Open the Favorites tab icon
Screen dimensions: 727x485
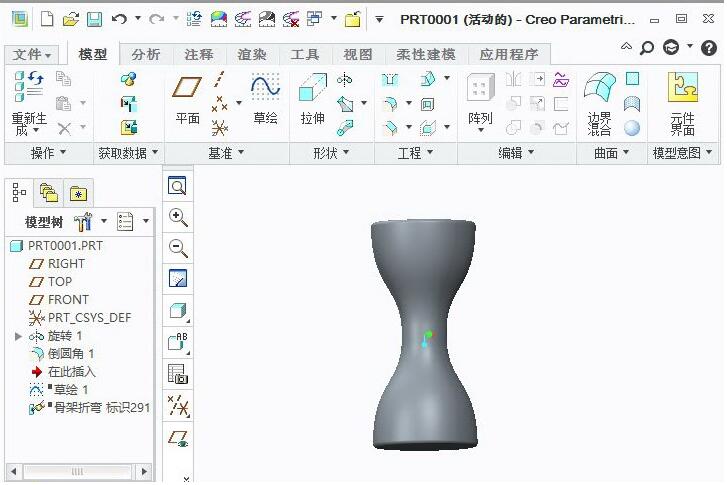(x=78, y=193)
